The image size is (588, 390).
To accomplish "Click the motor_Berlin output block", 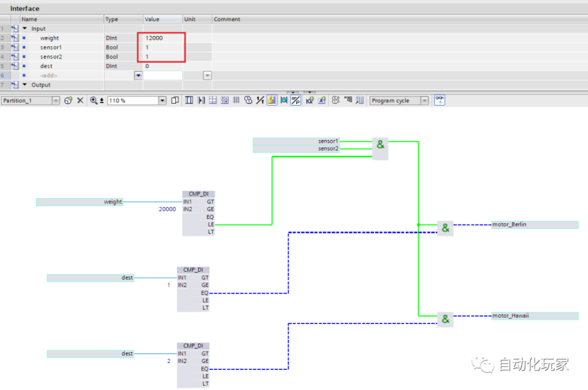I will [534, 225].
